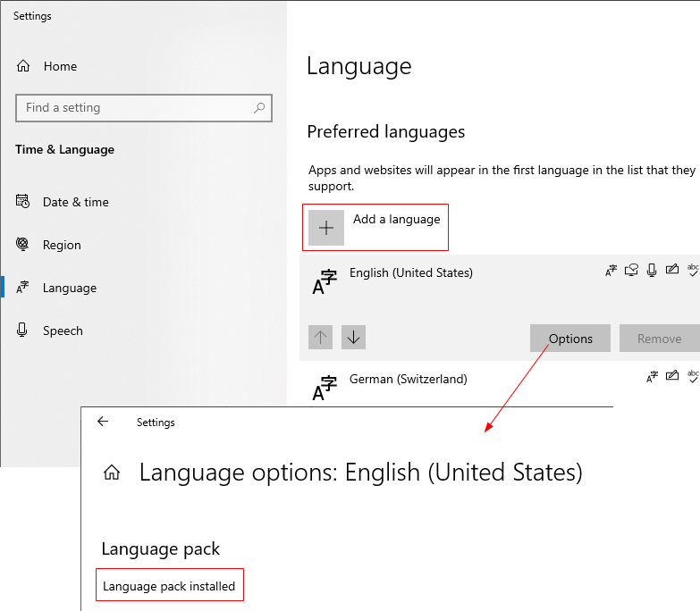Click the speech microphone icon for English (United States)
The height and width of the screenshot is (611, 700).
tap(652, 270)
